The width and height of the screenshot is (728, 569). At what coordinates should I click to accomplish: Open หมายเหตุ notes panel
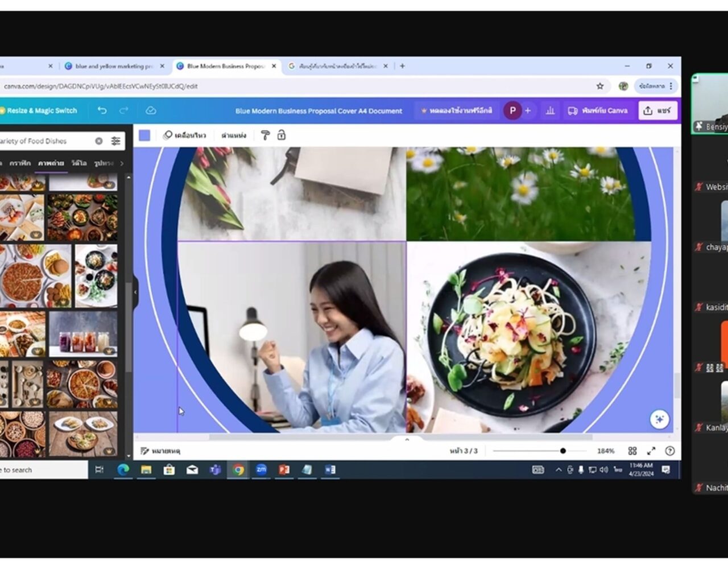(x=160, y=451)
